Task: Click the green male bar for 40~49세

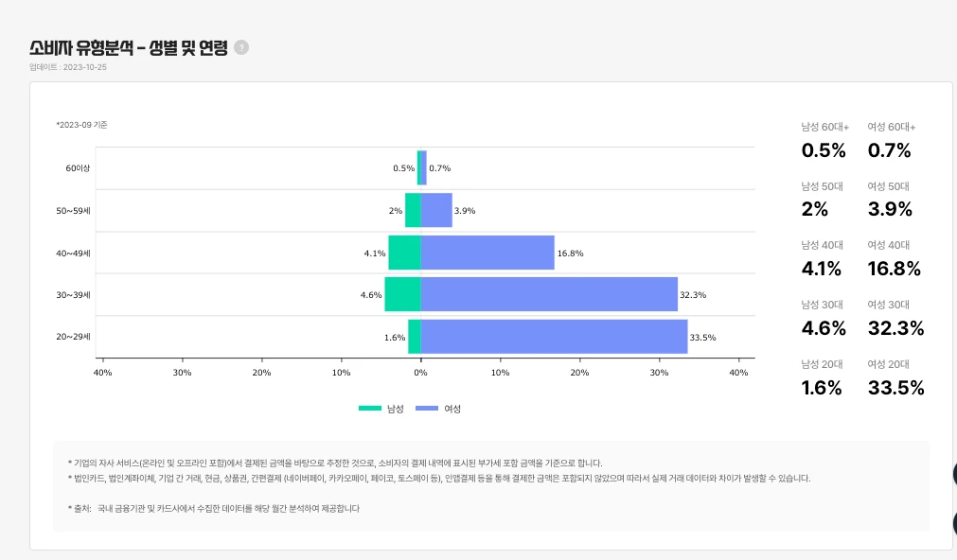Action: tap(404, 253)
